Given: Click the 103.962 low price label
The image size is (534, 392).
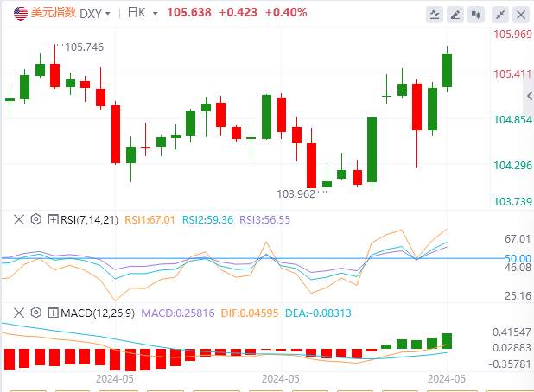Looking at the screenshot, I should [x=296, y=194].
